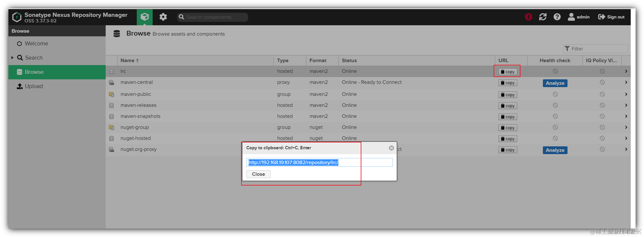Open the Browse cube icon in header
The width and height of the screenshot is (644, 237).
(x=145, y=17)
